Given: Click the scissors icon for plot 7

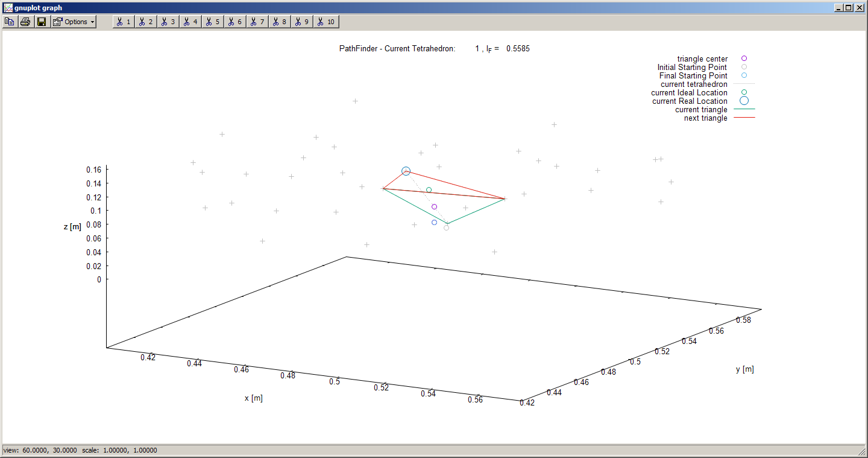Looking at the screenshot, I should coord(257,21).
